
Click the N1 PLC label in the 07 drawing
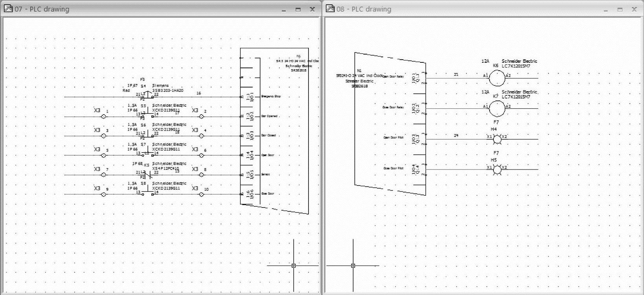(x=299, y=56)
